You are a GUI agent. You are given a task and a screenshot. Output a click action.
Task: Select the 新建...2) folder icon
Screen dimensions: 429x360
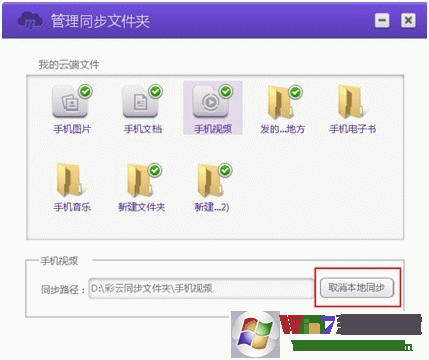[x=210, y=180]
